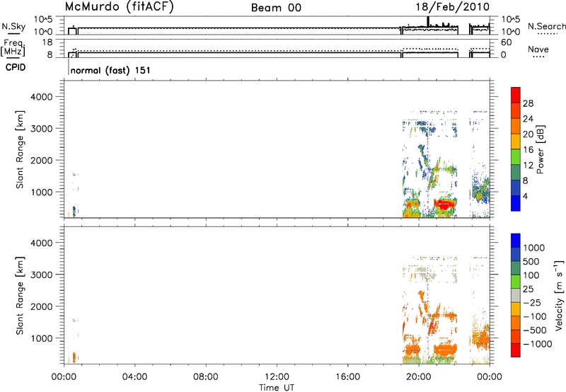
Task: Click the blue top of the velocity colorbar
Action: 516,240
